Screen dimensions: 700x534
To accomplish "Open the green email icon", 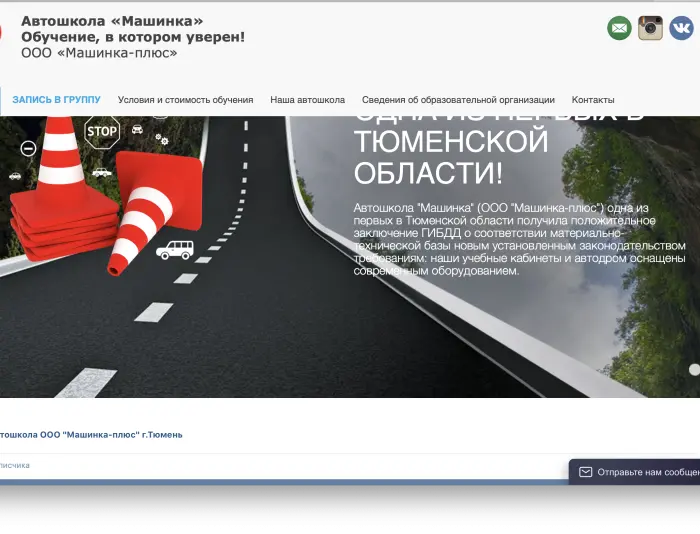I will 619,28.
